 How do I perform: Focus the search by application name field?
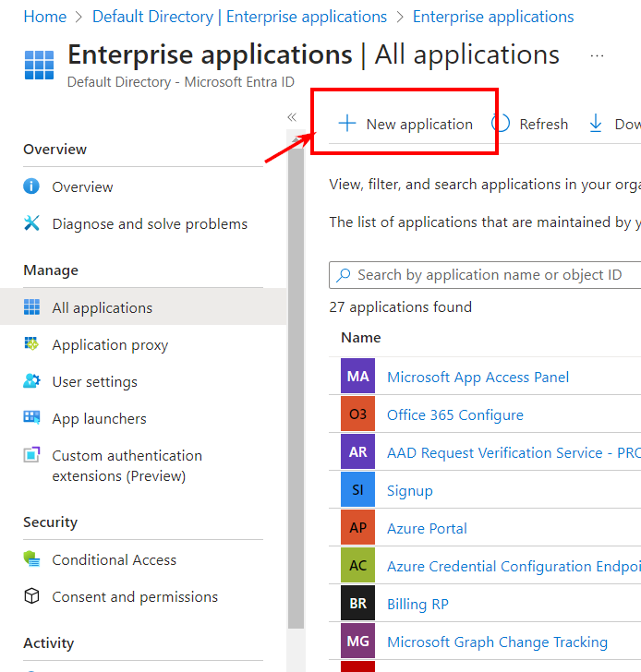click(x=485, y=275)
